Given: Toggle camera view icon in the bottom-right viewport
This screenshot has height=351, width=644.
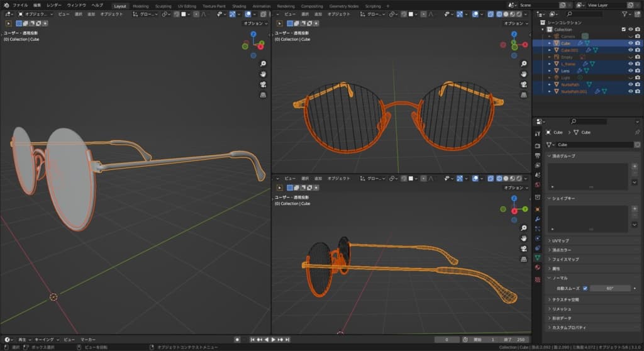Looking at the screenshot, I should point(524,248).
